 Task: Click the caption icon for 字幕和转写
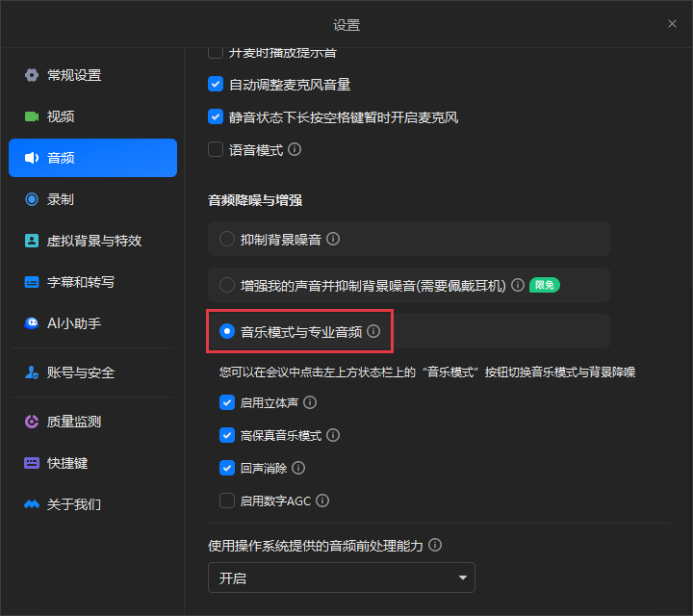pos(32,282)
